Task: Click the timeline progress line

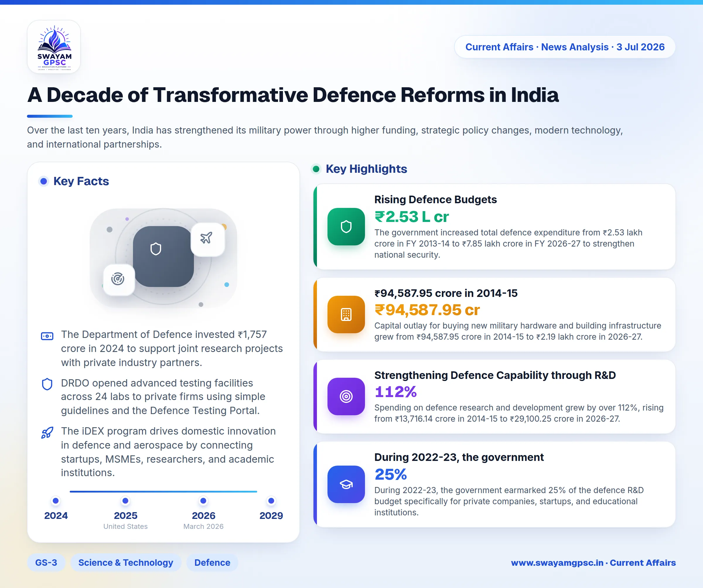Action: 163,492
